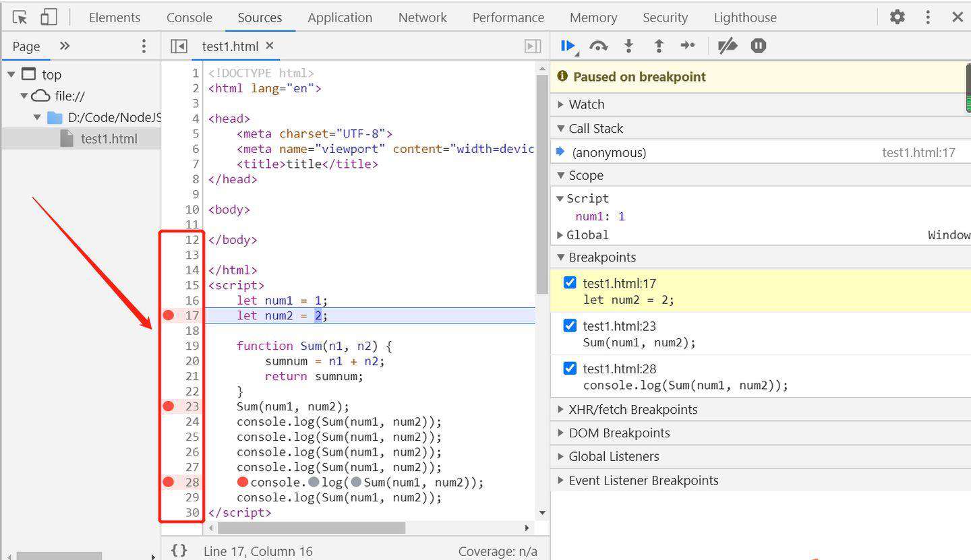Remove the breakpoint marker on line 23
971x560 pixels.
coord(169,406)
